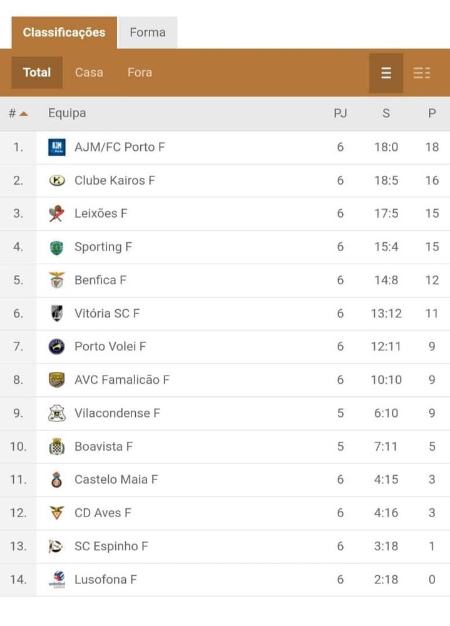Screen dimensions: 450x626
Task: Sort by rank using the # arrow
Action: click(18, 113)
